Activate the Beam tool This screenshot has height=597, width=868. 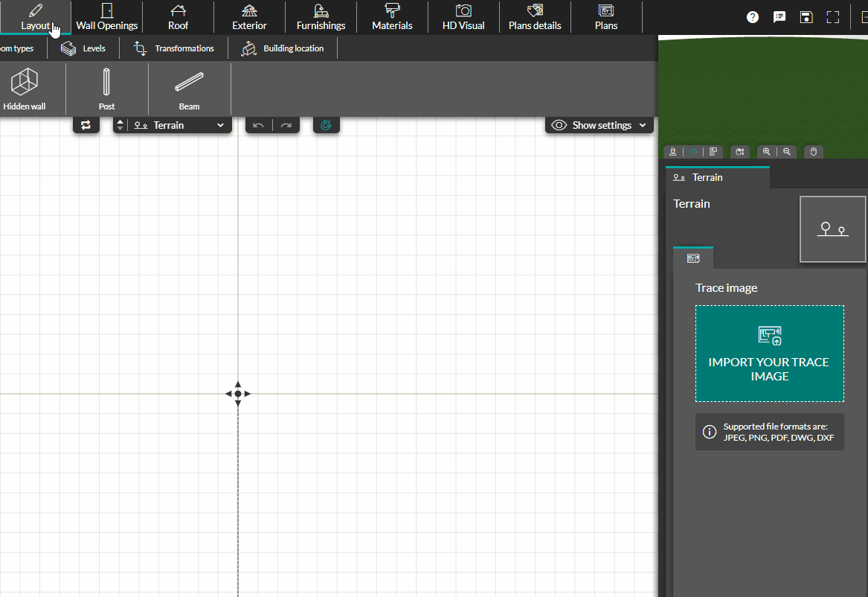[189, 89]
